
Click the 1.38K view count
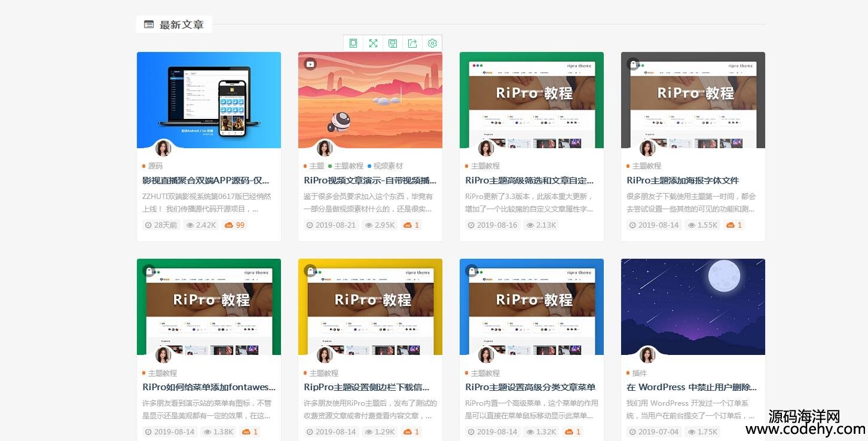(219, 432)
